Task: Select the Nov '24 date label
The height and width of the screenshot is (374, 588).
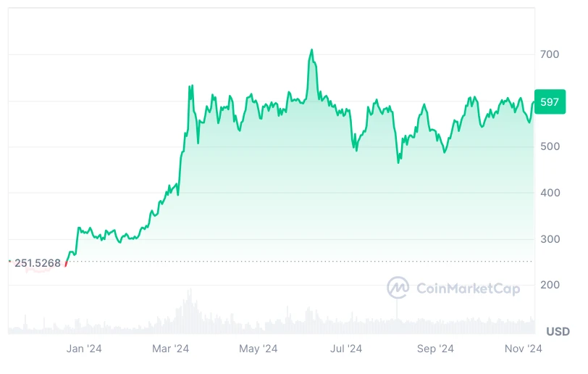Action: point(524,349)
